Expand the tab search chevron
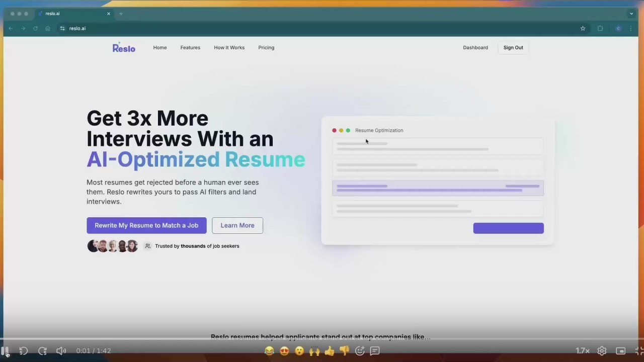Screen dimensions: 644x362 coord(631,14)
